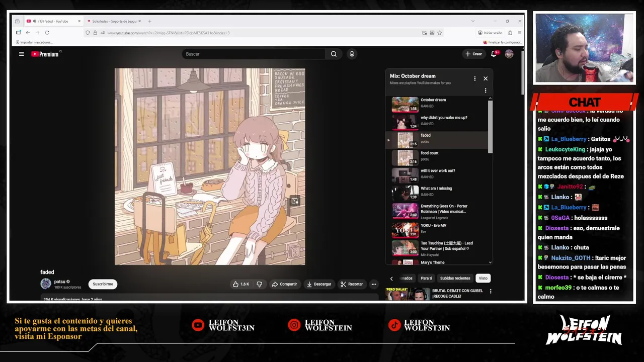Open the account avatar menu
The width and height of the screenshot is (644, 362).
pyautogui.click(x=509, y=54)
